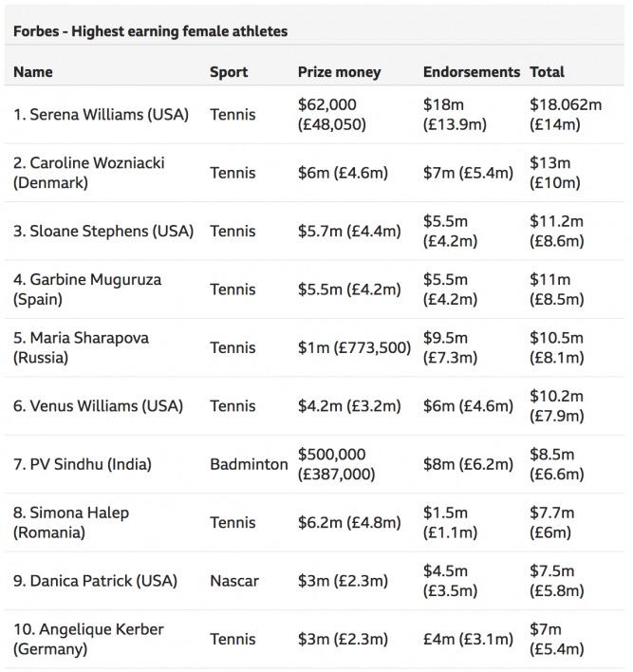Click the 'Total' column header

click(547, 71)
